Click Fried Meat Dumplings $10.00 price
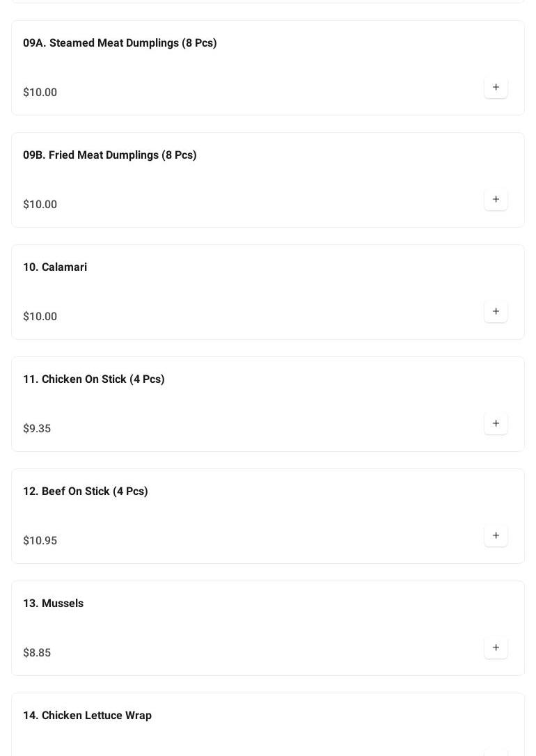Screen dimensions: 536x756 (x=40, y=205)
